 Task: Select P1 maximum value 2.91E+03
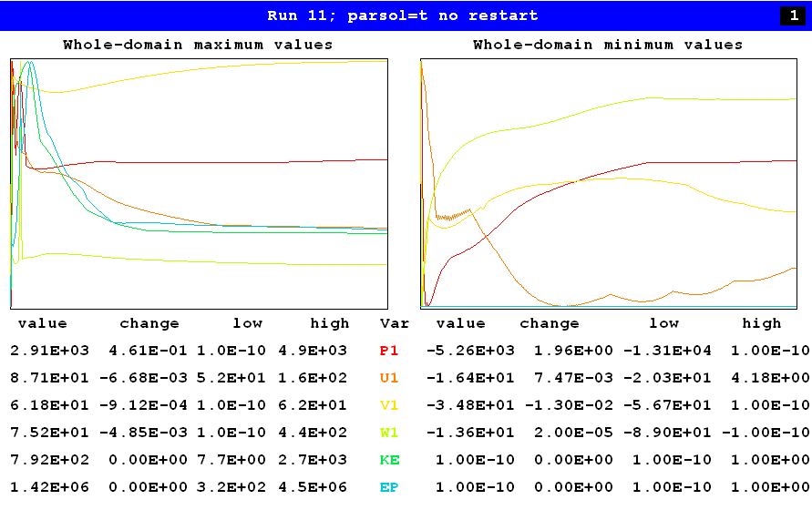click(x=49, y=351)
